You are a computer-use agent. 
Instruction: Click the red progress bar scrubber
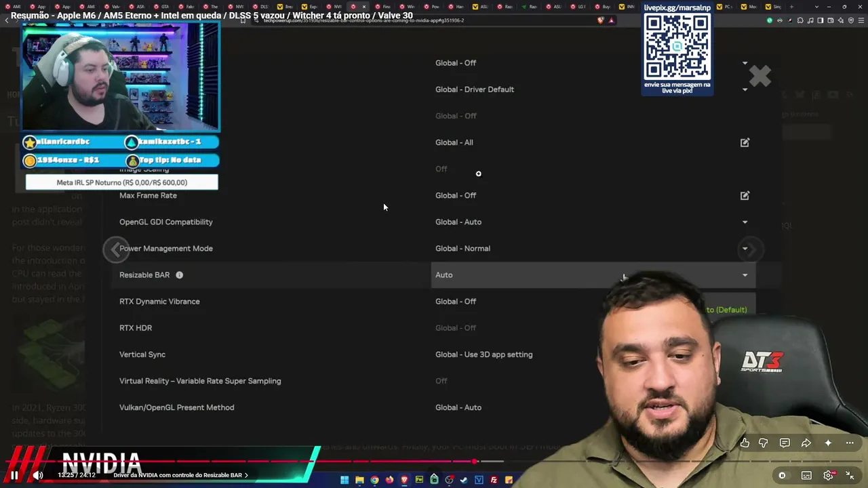tap(475, 462)
